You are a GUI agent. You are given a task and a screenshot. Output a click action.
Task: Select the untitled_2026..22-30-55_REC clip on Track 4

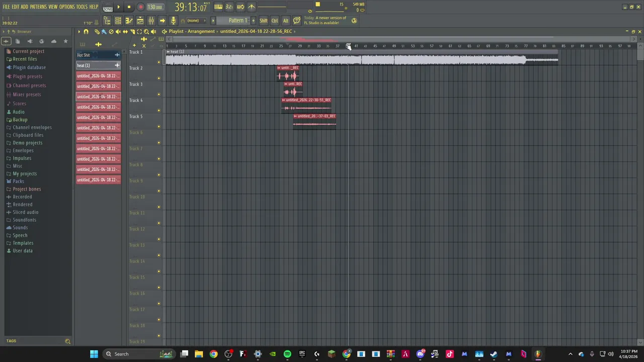(306, 105)
